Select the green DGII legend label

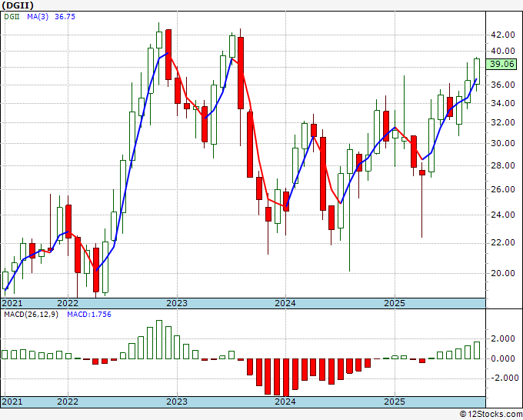(x=12, y=16)
